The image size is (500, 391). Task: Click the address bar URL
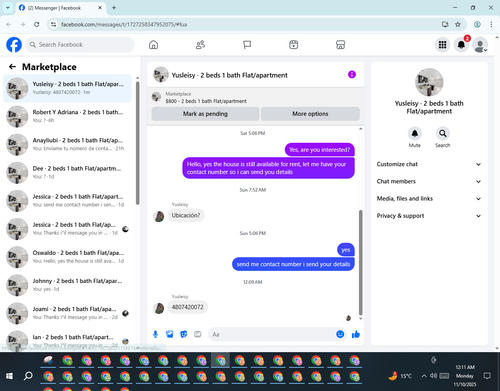(124, 25)
